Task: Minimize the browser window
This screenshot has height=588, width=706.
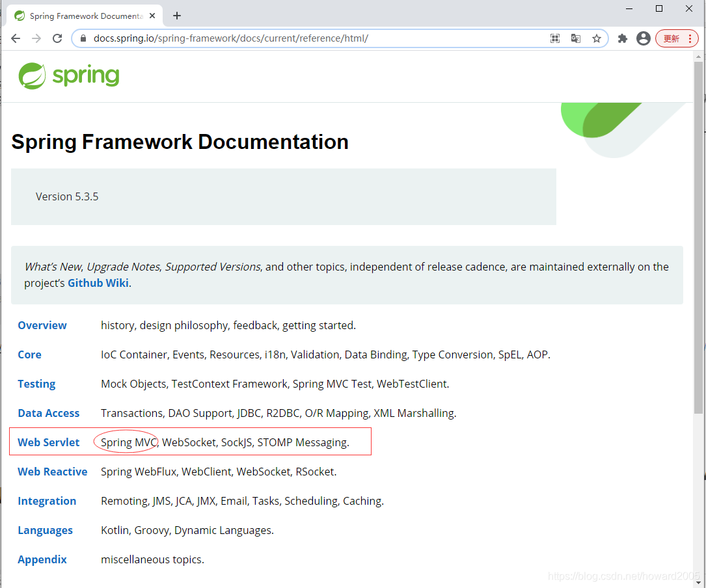Action: (x=629, y=8)
